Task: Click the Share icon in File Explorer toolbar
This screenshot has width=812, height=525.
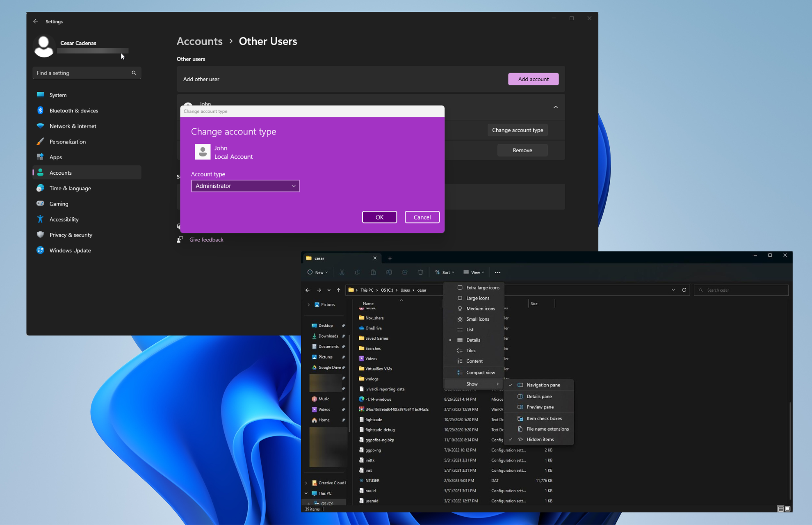Action: point(405,272)
